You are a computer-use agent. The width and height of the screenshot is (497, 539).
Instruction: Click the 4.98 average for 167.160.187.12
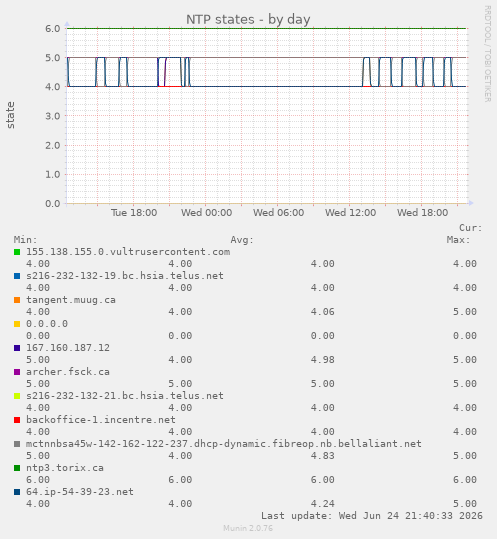pyautogui.click(x=322, y=360)
